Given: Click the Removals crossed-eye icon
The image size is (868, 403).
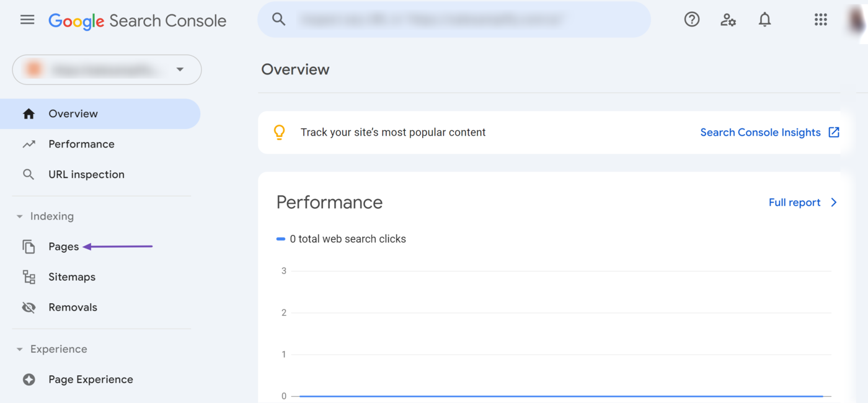Looking at the screenshot, I should (x=29, y=308).
